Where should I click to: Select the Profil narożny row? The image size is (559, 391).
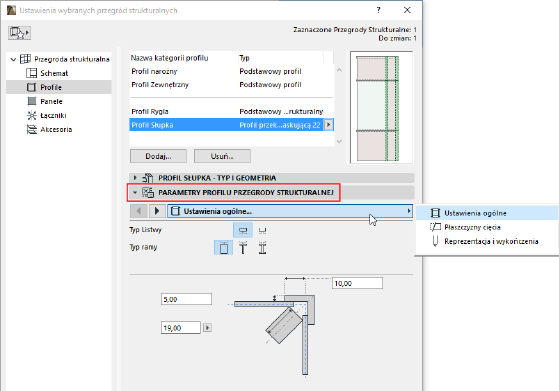click(231, 72)
